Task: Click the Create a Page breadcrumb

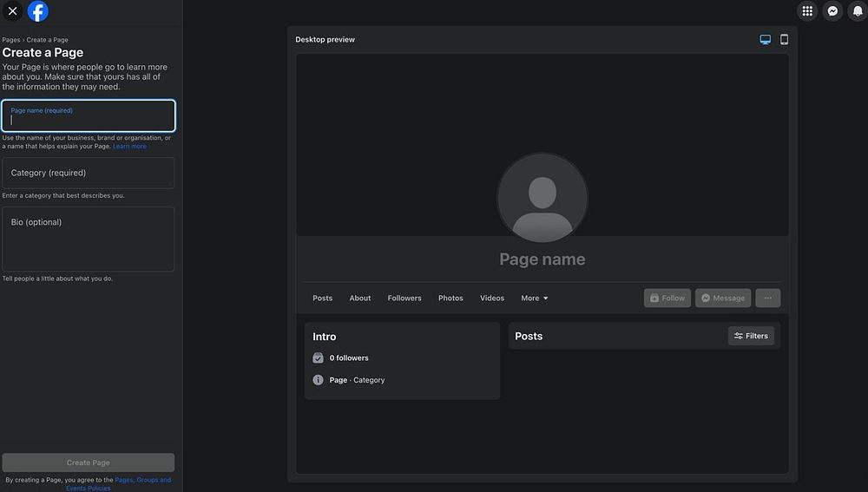Action: tap(48, 40)
